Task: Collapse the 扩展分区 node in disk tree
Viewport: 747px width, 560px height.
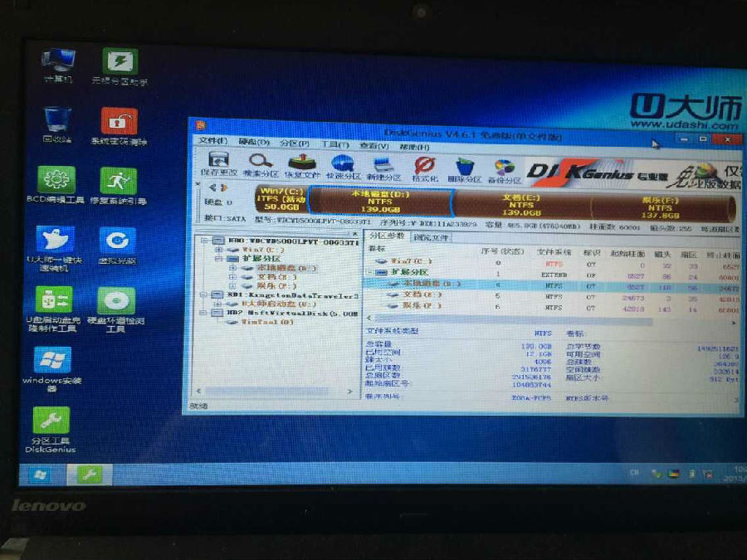Action: (x=218, y=259)
